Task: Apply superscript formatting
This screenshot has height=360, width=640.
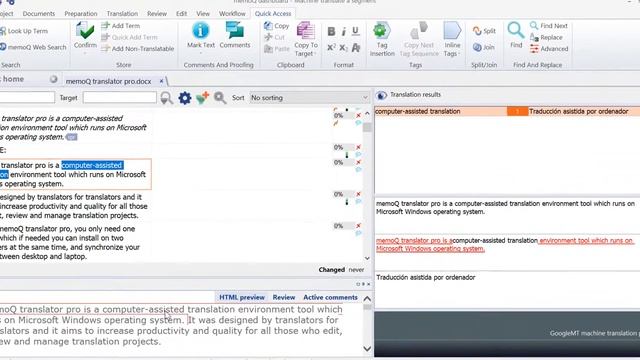Action: [x=331, y=48]
